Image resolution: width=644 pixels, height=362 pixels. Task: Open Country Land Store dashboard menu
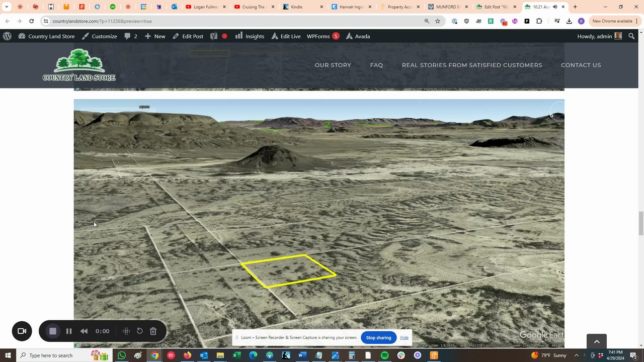point(47,36)
